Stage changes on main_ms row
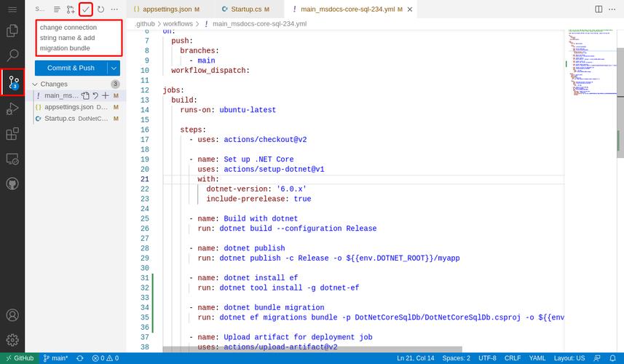 tap(105, 95)
